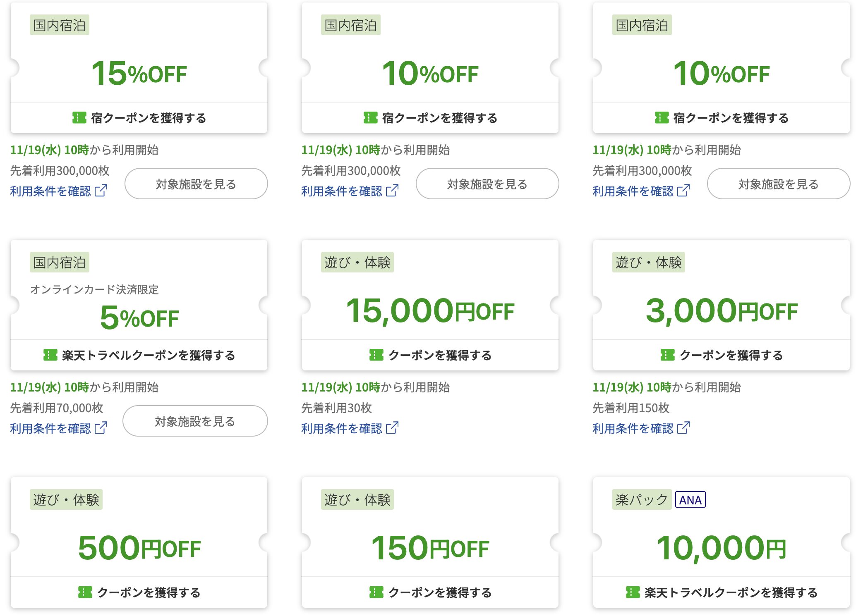View eligible facilities for middle 10%OFF coupon
The height and width of the screenshot is (616, 863).
[x=487, y=184]
